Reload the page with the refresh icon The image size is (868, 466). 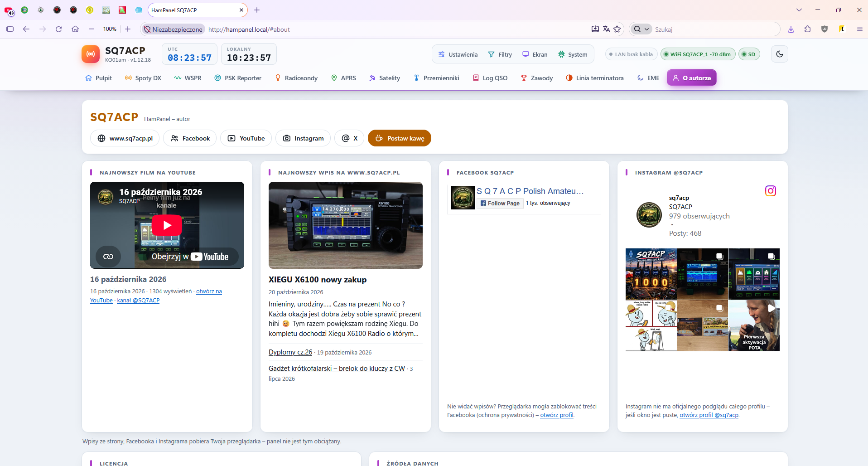click(58, 29)
